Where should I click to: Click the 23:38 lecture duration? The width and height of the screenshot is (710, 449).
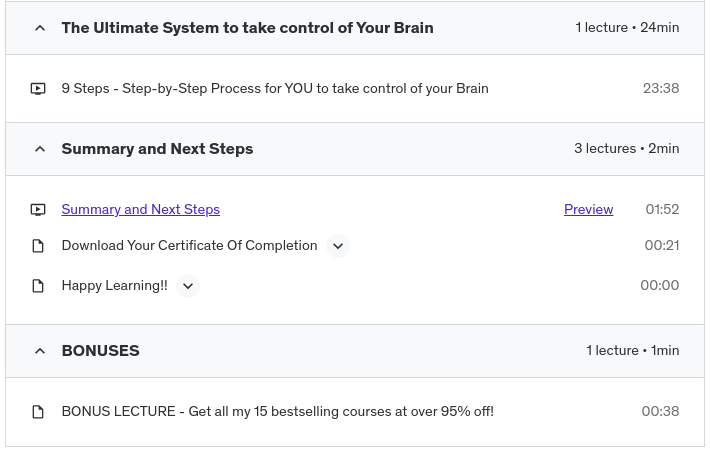click(x=660, y=89)
